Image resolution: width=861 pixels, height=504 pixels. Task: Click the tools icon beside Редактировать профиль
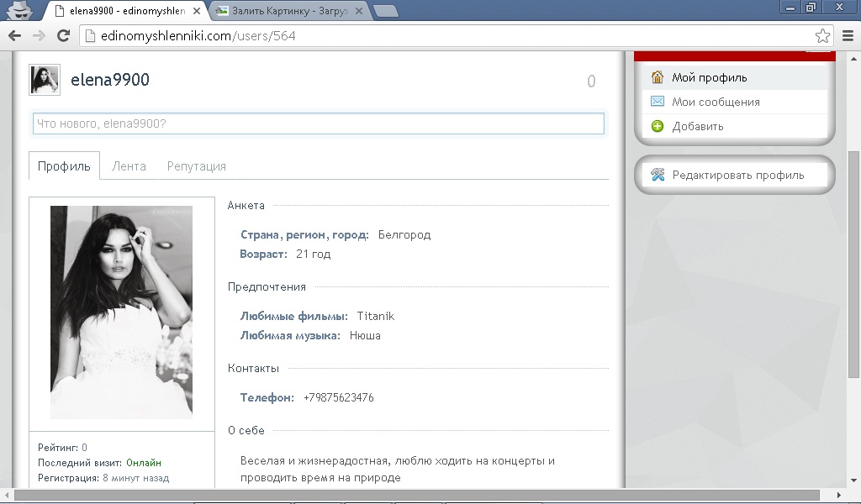tap(658, 175)
